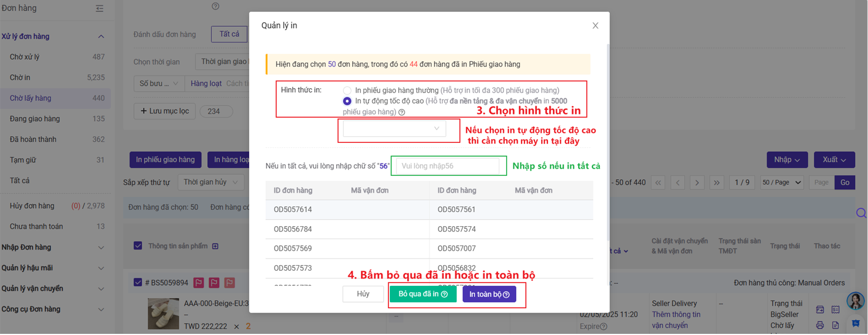
Task: Open the Nhập dropdown button
Action: coord(788,160)
